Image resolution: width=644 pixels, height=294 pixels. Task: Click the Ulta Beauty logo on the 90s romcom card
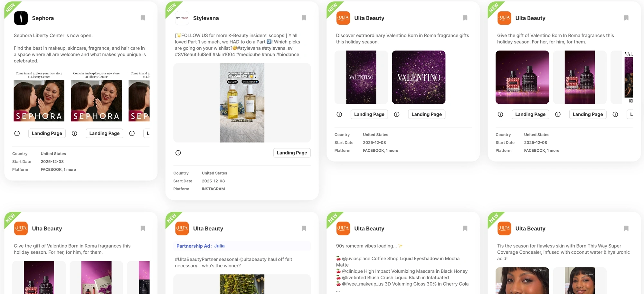[x=343, y=228]
